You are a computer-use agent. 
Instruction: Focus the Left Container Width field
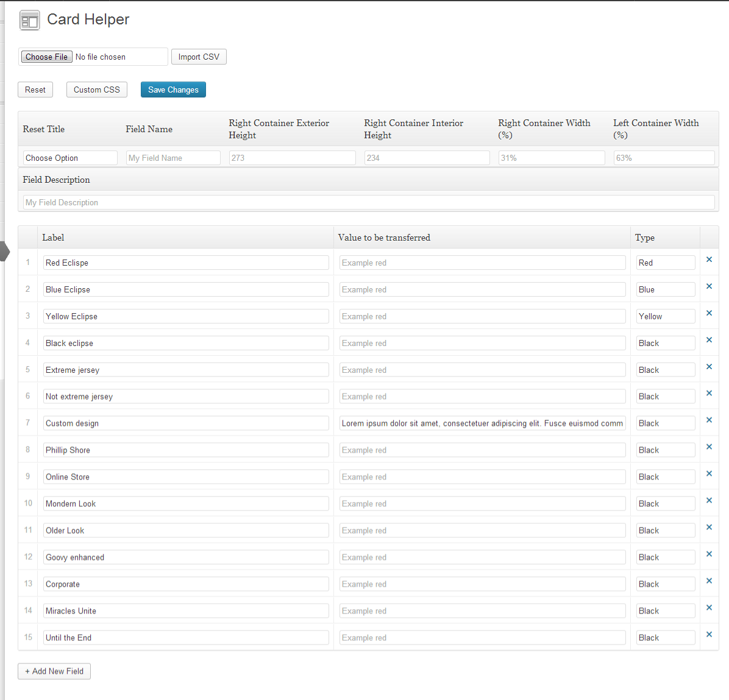pyautogui.click(x=664, y=158)
